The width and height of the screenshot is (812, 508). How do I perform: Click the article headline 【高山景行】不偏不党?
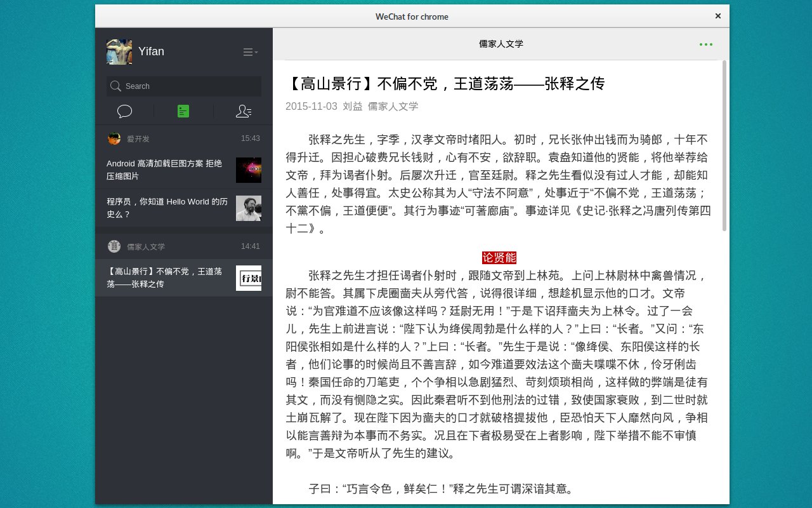(445, 83)
